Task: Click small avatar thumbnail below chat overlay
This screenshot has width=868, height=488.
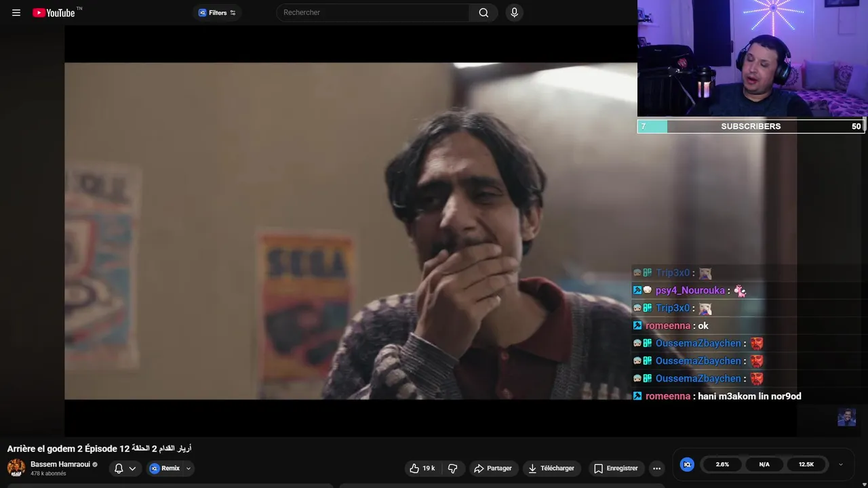Action: pos(846,417)
